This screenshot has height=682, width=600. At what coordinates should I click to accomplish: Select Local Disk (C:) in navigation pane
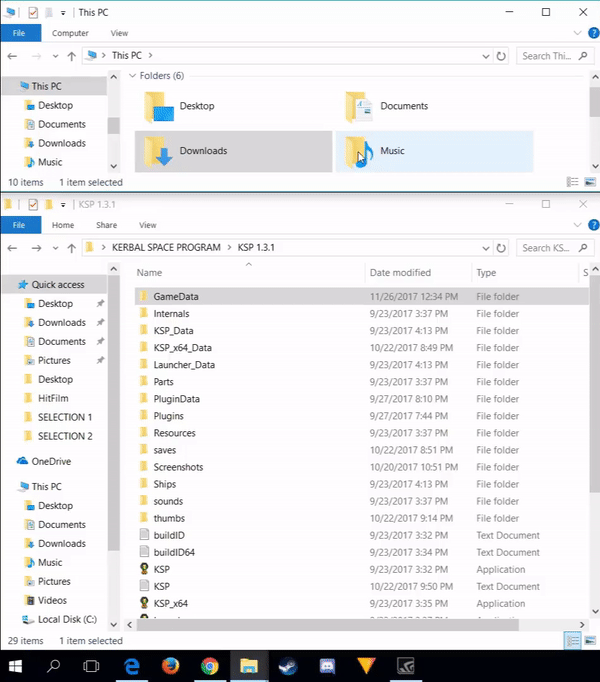(67, 619)
